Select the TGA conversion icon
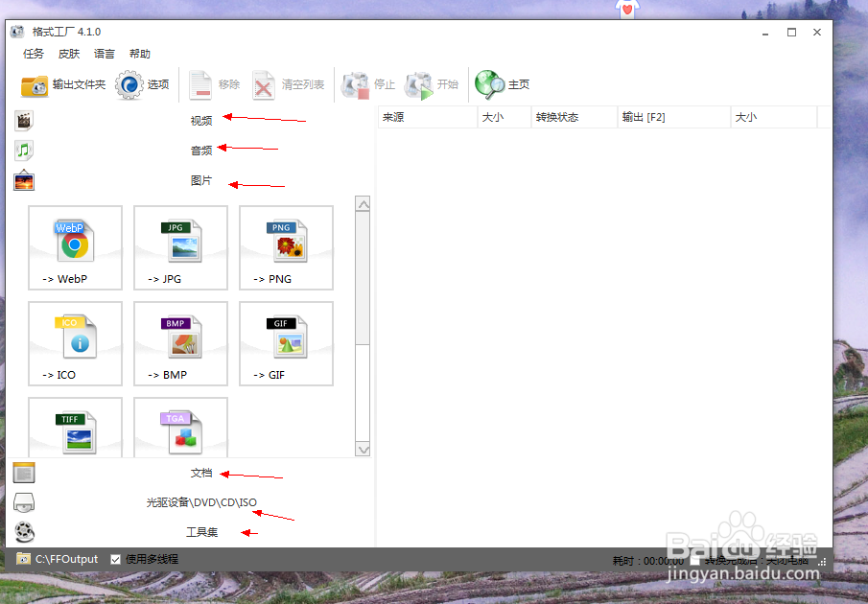Image resolution: width=868 pixels, height=604 pixels. (180, 428)
